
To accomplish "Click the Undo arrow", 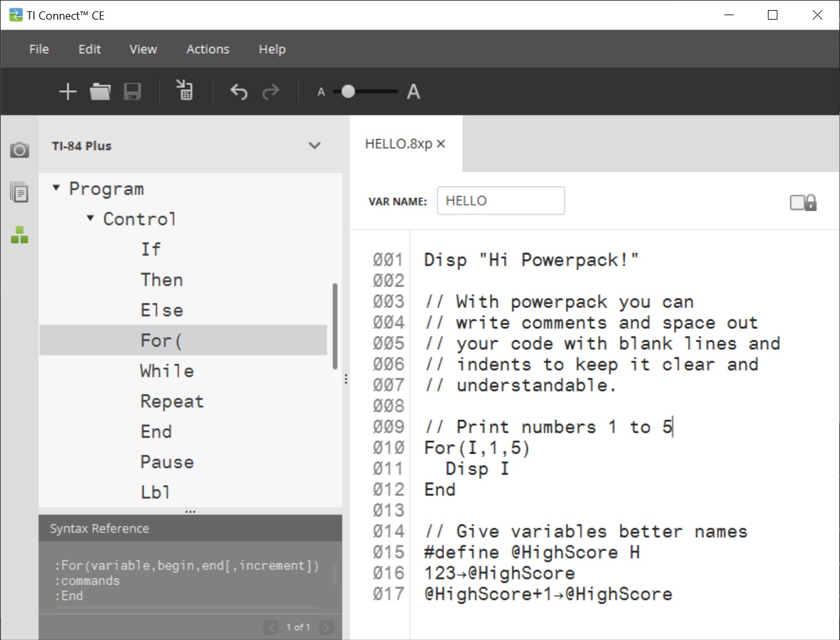I will 238,92.
